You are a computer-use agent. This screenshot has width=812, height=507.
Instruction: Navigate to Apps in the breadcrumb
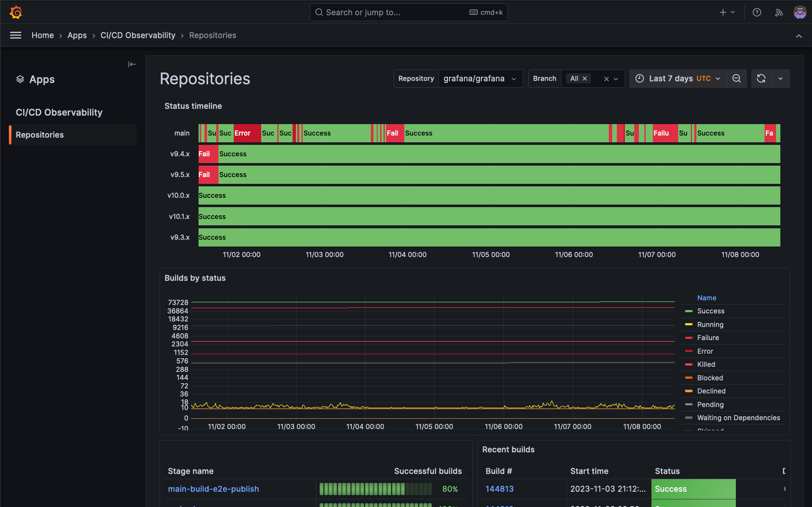click(77, 35)
